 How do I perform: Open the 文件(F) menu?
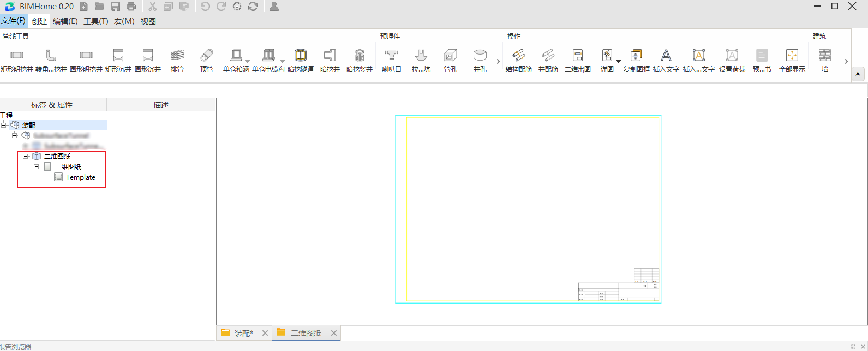(13, 21)
